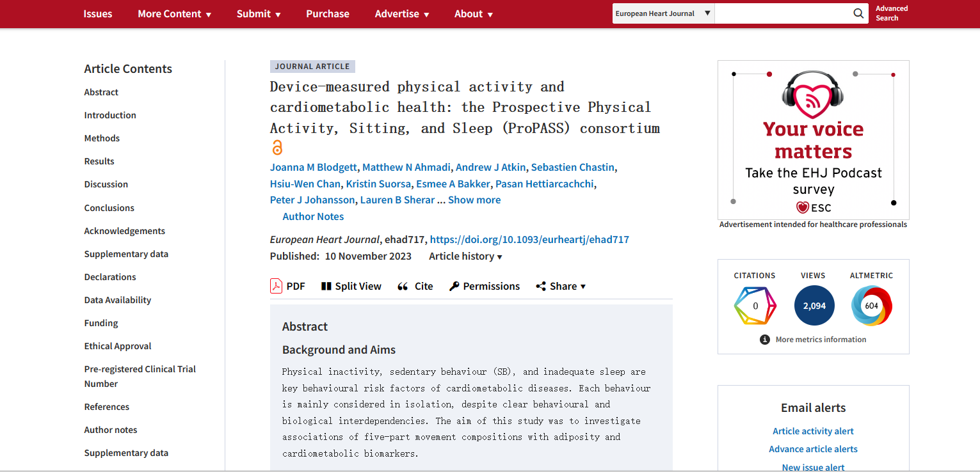Screen dimensions: 980x472
Task: Open the EHJ Podcast survey advertisement
Action: tap(813, 140)
